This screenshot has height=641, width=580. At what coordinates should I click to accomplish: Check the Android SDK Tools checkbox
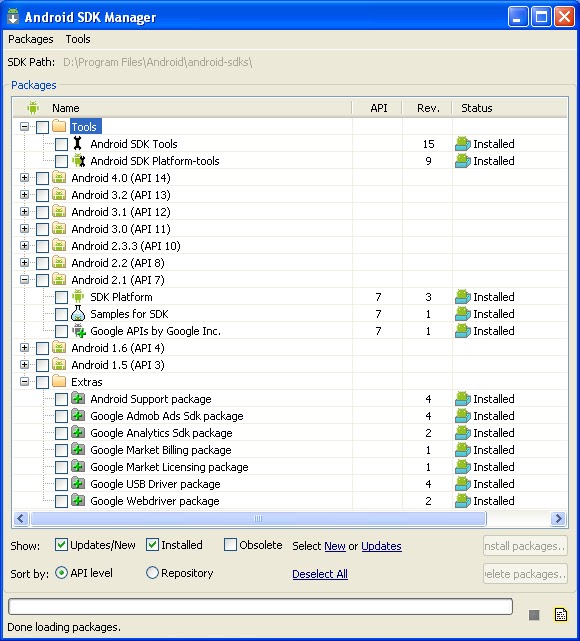click(61, 144)
